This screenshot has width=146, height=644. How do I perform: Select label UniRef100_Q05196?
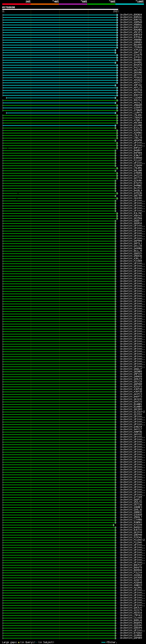(x=131, y=193)
